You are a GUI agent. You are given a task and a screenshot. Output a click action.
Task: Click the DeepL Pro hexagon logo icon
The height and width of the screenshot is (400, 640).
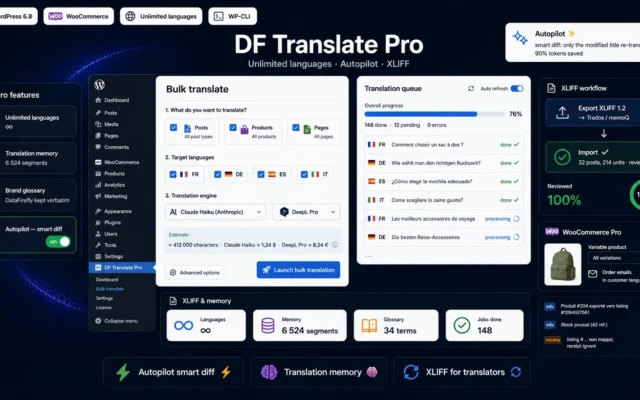(x=284, y=212)
